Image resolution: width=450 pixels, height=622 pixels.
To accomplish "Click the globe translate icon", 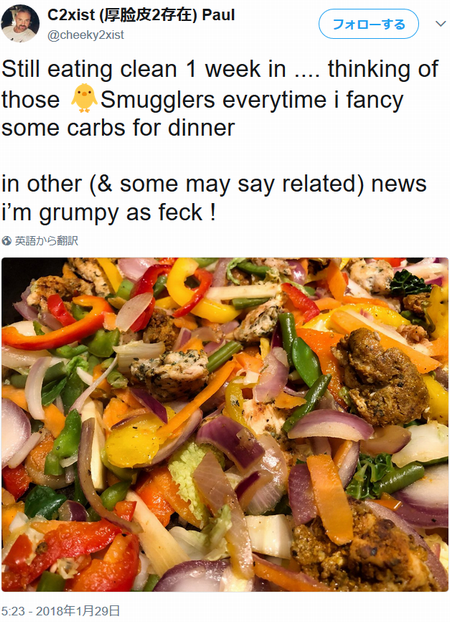I will coord(6,240).
